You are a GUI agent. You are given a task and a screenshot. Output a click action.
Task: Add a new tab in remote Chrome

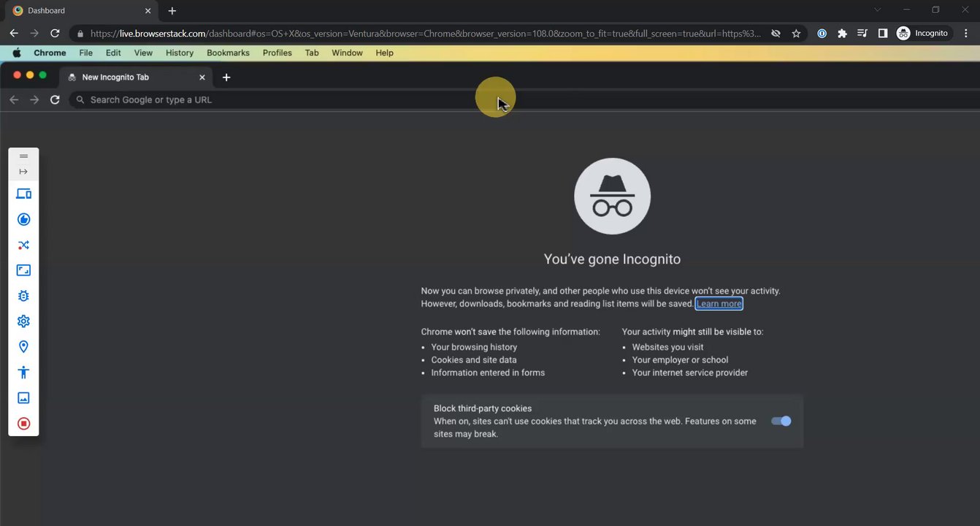pos(226,77)
